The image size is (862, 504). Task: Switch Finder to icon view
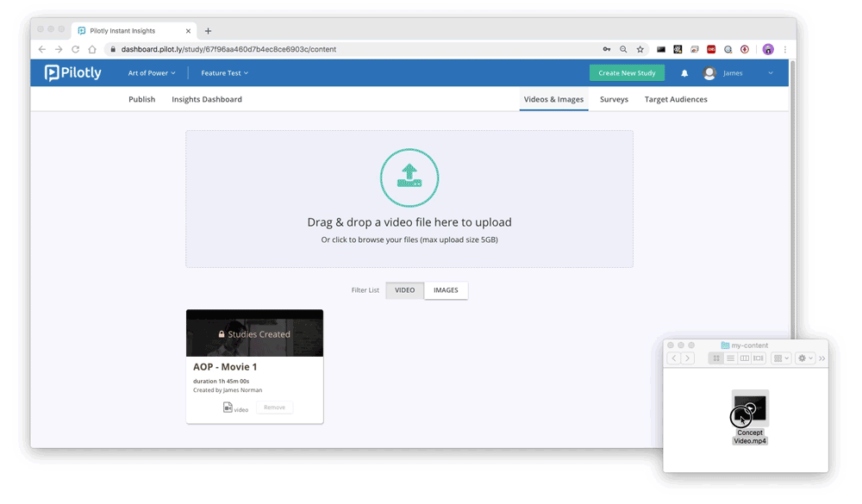[716, 358]
